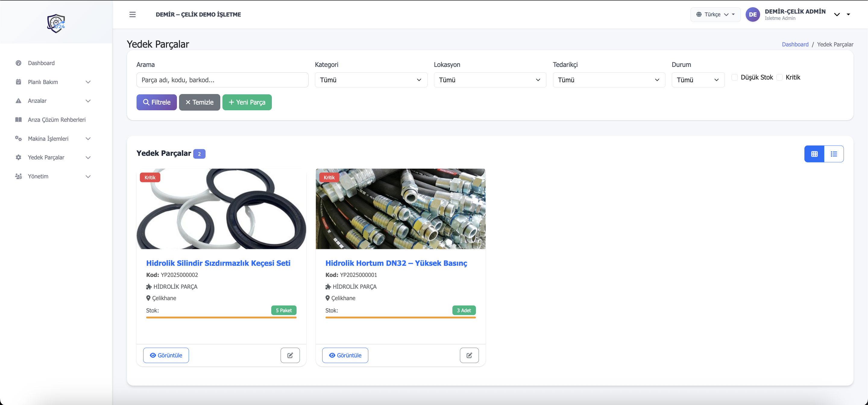Viewport: 868px width, 405px height.
Task: Click the Arama search input field
Action: point(222,80)
